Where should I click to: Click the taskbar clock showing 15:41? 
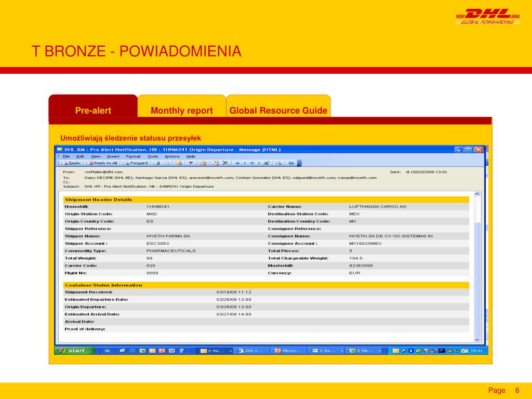476,351
